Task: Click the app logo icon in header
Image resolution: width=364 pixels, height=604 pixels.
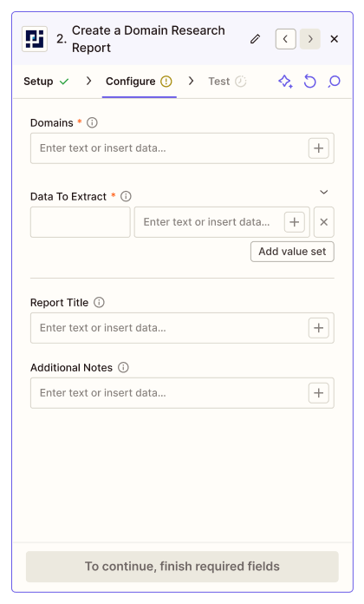Action: click(x=35, y=39)
